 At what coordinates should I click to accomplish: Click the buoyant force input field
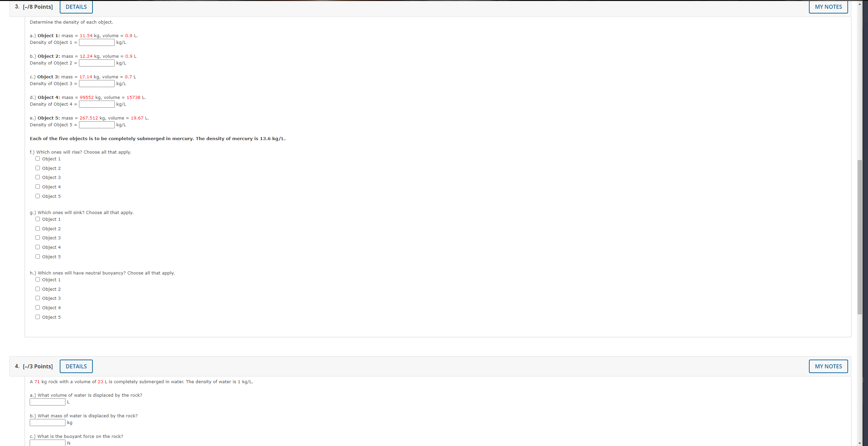(48, 443)
